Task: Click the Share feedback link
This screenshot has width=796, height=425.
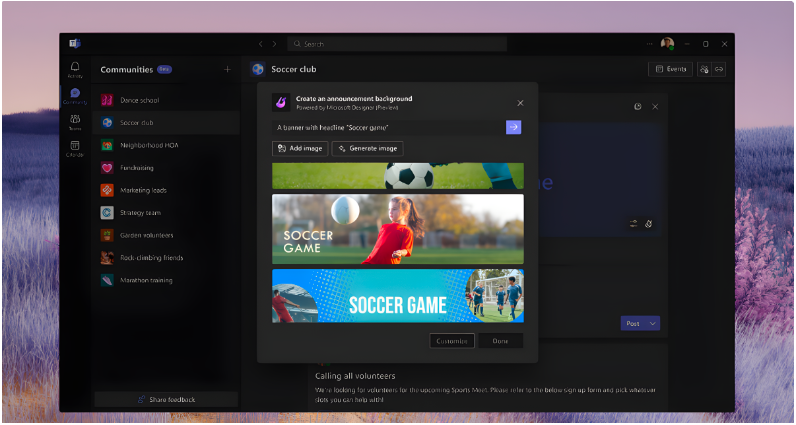Action: [166, 399]
